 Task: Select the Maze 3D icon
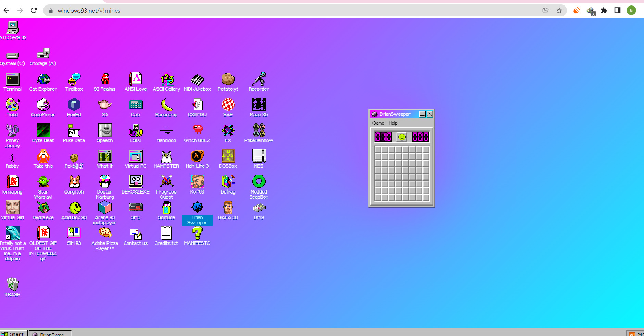coord(259,105)
